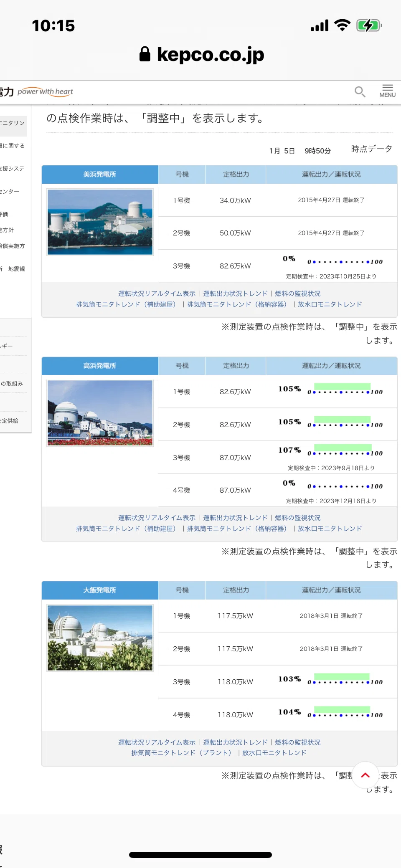
Task: Tap the power with heart logo
Action: coord(45,92)
